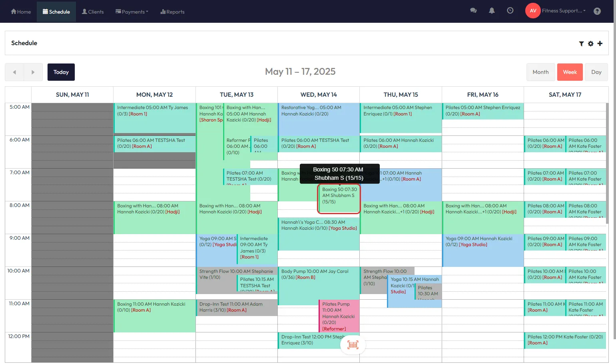616x364 pixels.
Task: Select the Week view button
Action: point(570,72)
